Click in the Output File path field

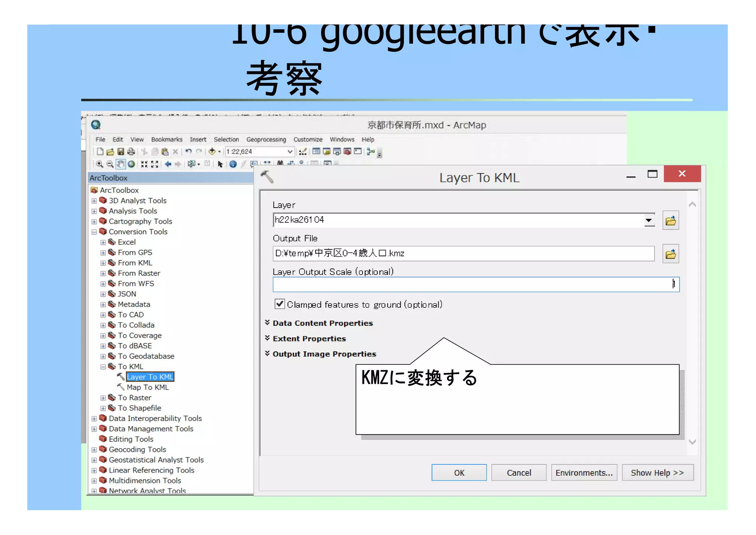[464, 253]
